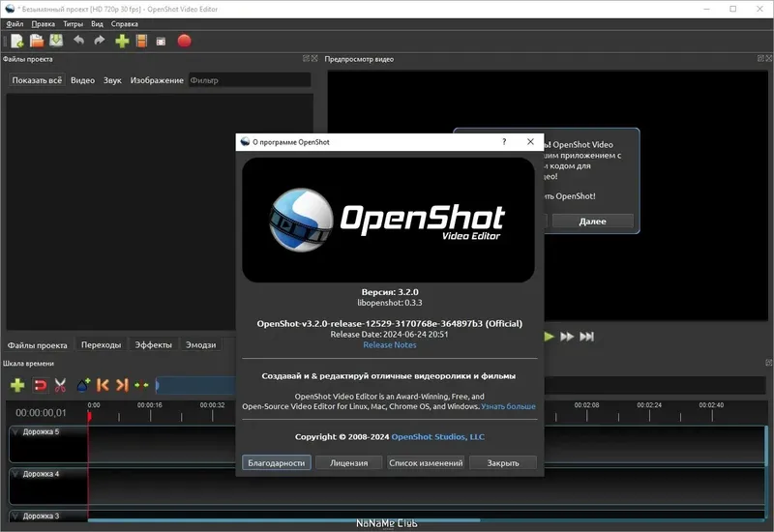
Task: Click the New Project toolbar icon
Action: point(16,41)
